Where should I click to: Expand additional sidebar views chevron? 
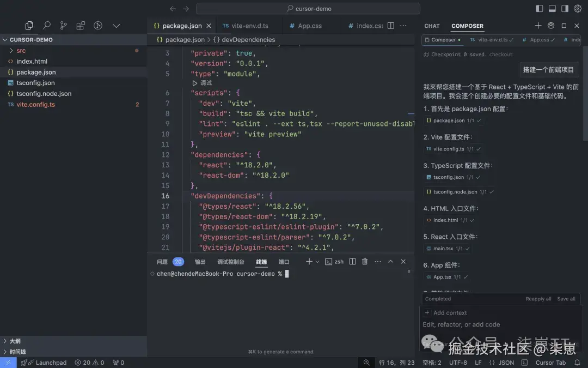click(x=117, y=26)
